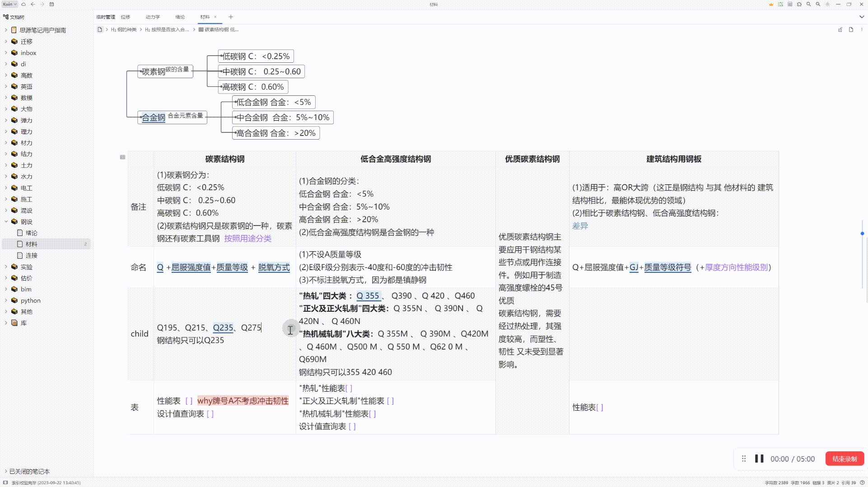Navigate forward with the right arrow icon
The width and height of the screenshot is (868, 487).
coord(42,4)
